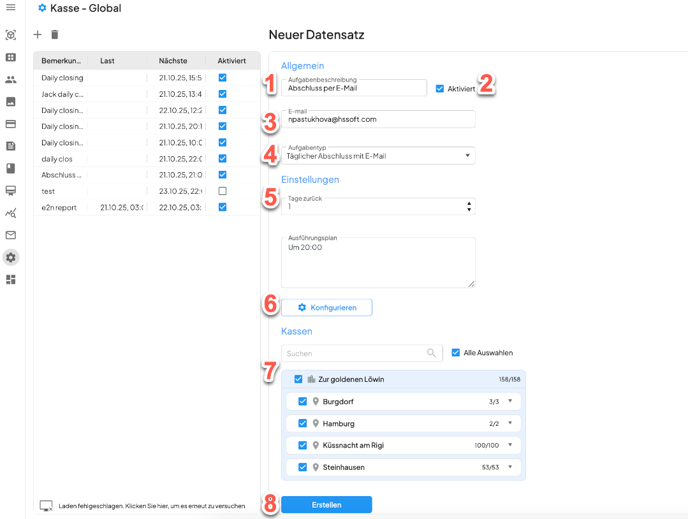688x519 pixels.
Task: Expand the Küssnacht am Rigi row
Action: click(510, 446)
